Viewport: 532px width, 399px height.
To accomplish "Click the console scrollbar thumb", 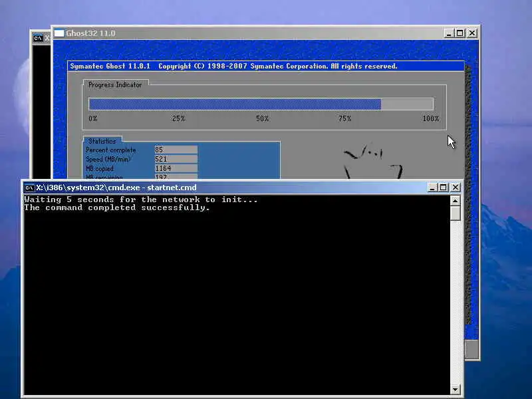I will [x=456, y=213].
